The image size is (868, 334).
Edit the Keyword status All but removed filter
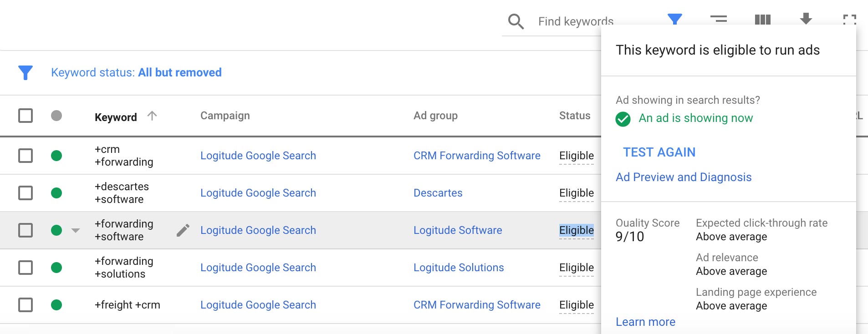pyautogui.click(x=136, y=72)
